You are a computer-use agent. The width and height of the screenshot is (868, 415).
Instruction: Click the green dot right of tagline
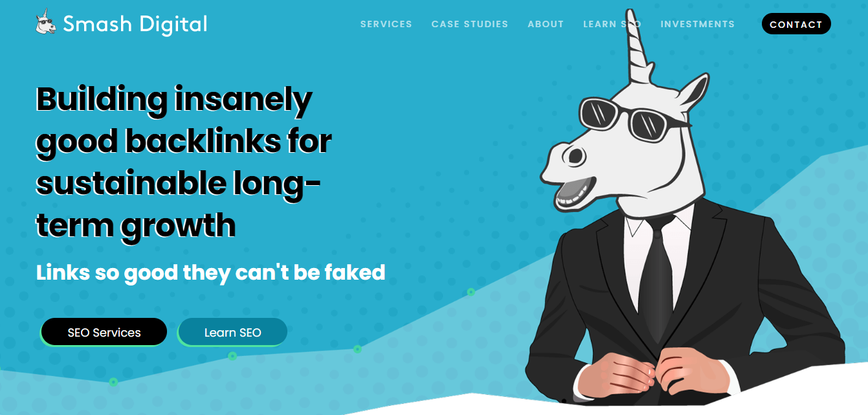[x=471, y=292]
